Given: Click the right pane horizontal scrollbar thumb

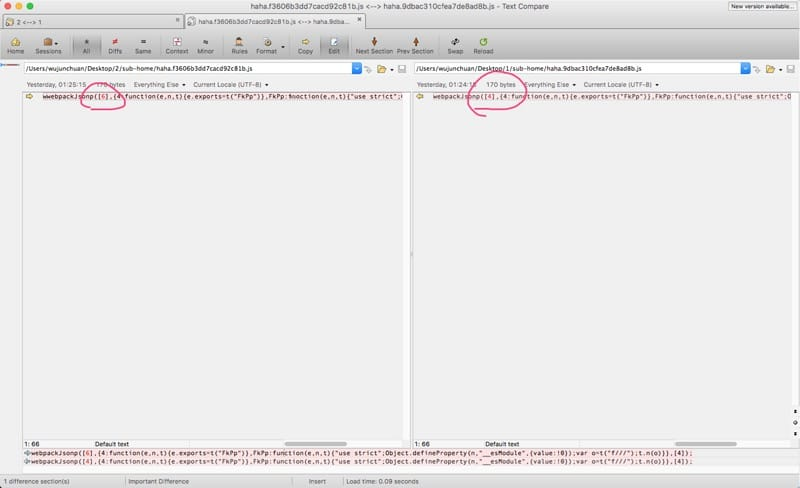Looking at the screenshot, I should click(x=706, y=444).
